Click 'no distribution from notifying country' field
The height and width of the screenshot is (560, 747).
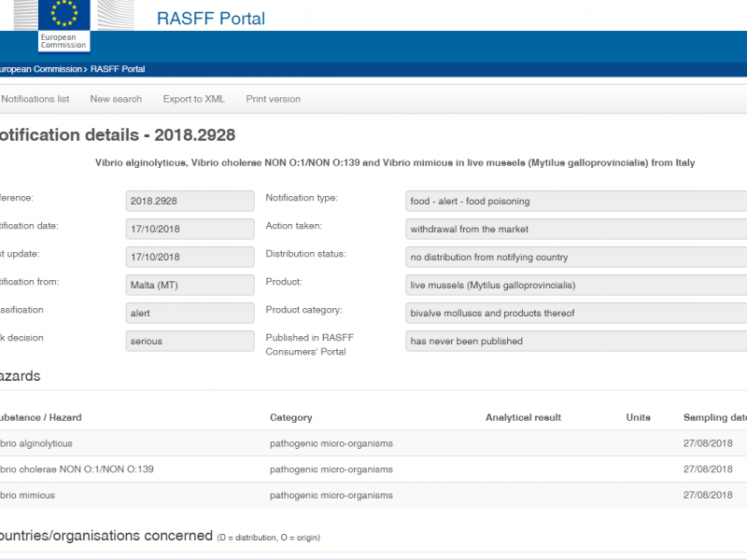576,258
